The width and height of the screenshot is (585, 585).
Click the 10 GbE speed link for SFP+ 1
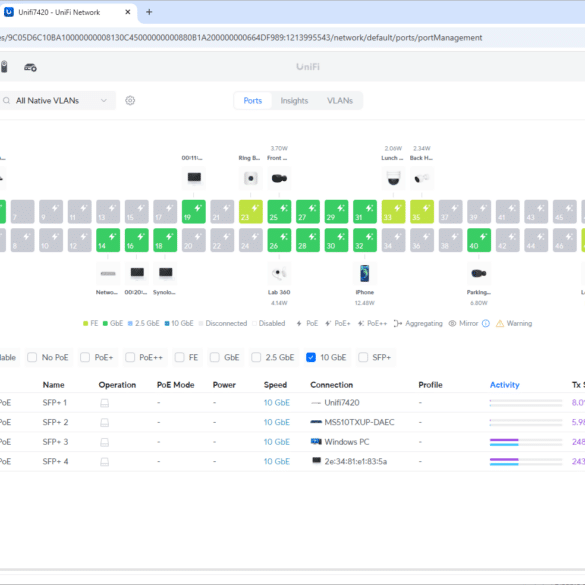(277, 403)
